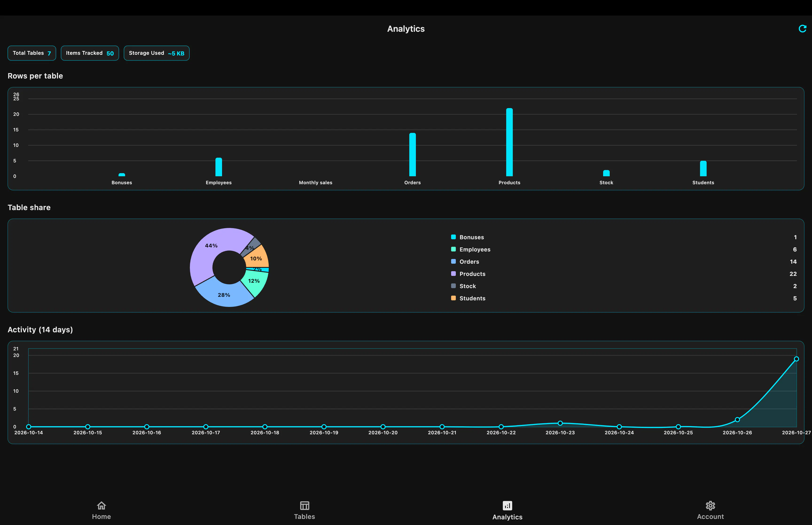
Task: Click the Employees bar in Rows per table
Action: click(219, 167)
